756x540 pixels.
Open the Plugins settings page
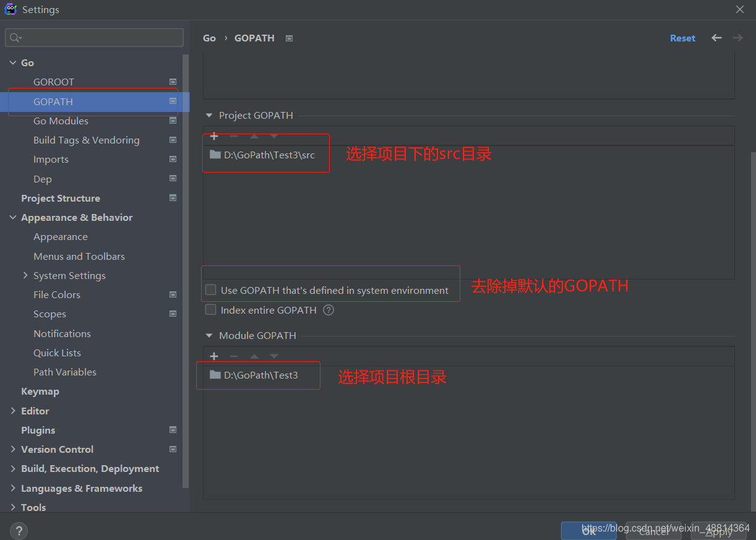[38, 430]
